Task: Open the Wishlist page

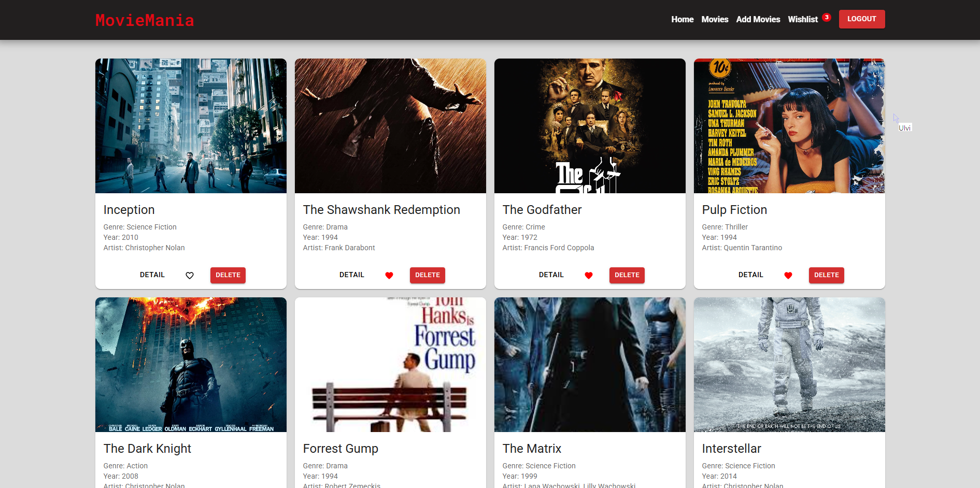Action: click(x=803, y=19)
